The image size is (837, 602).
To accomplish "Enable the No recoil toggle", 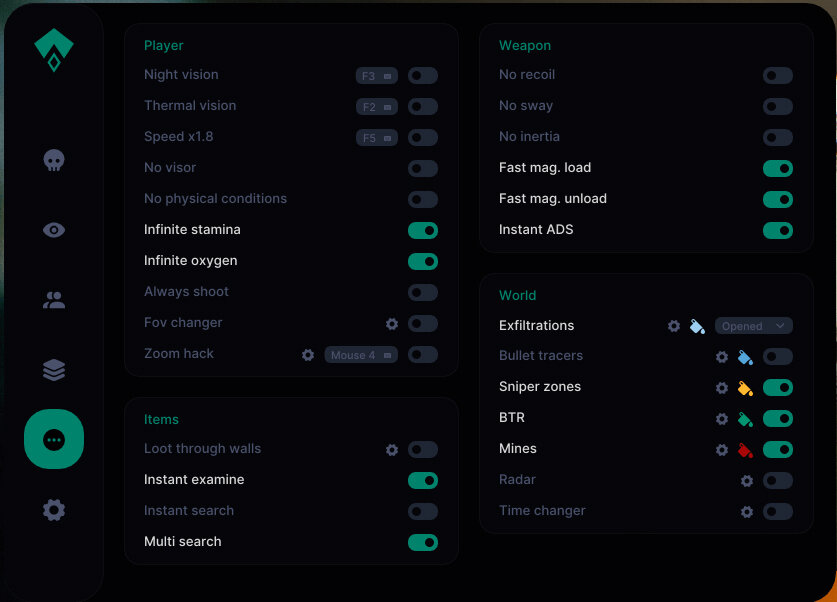I will 778,75.
